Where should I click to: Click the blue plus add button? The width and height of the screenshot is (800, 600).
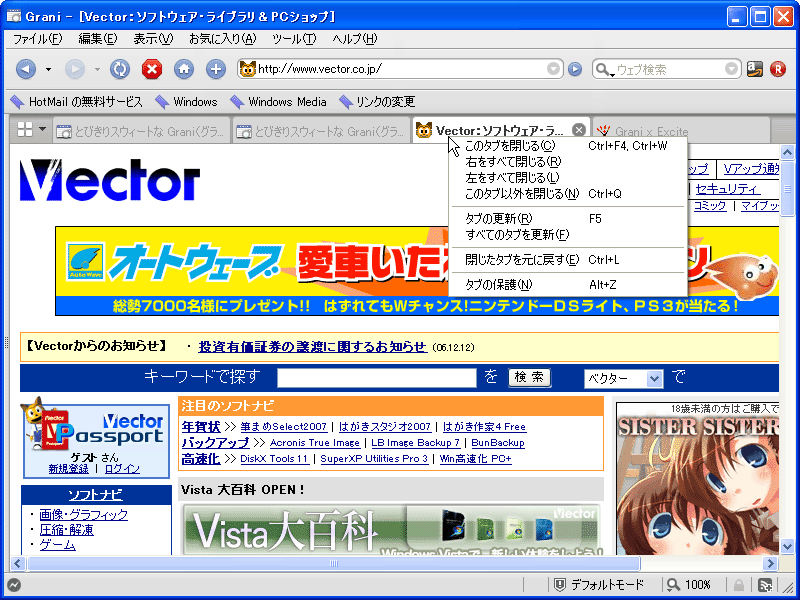tap(215, 69)
